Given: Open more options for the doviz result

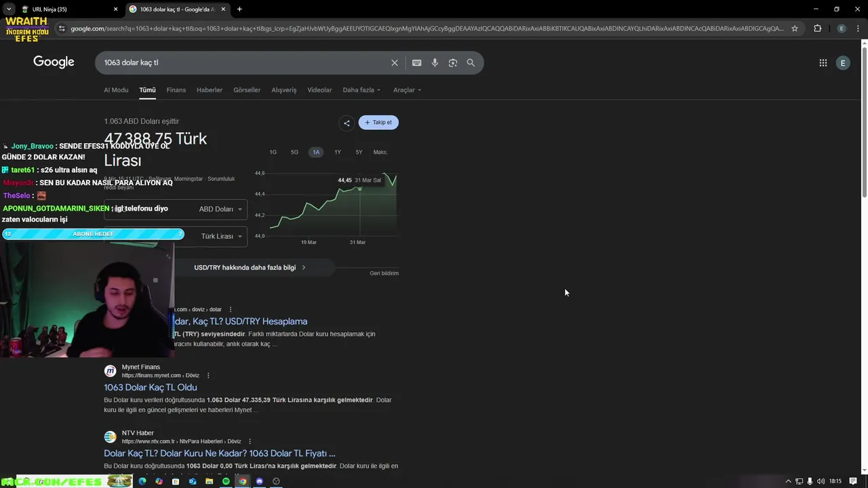Looking at the screenshot, I should [x=231, y=309].
